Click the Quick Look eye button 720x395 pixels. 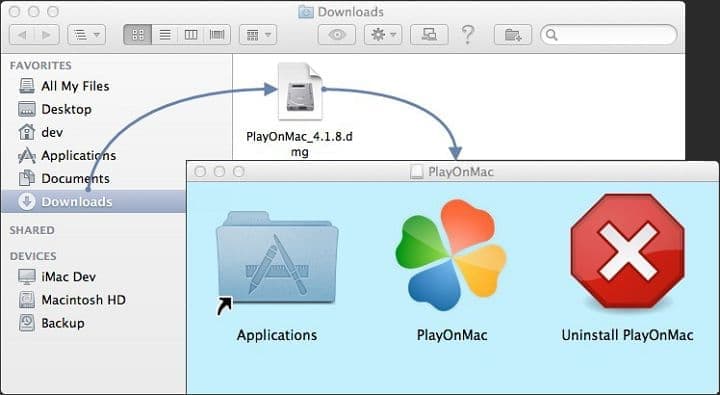[337, 35]
